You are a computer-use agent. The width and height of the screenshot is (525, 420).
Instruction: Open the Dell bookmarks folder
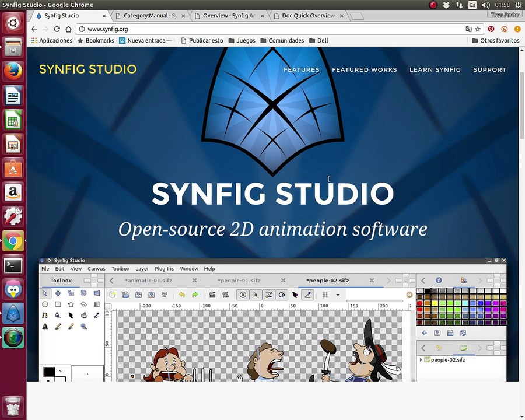(x=318, y=40)
